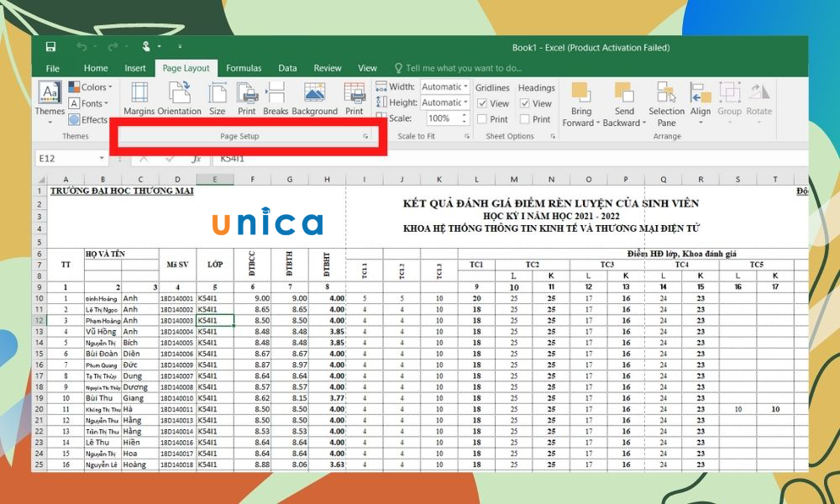Open the File menu tab
Screen dimensions: 840x504
pos(52,68)
